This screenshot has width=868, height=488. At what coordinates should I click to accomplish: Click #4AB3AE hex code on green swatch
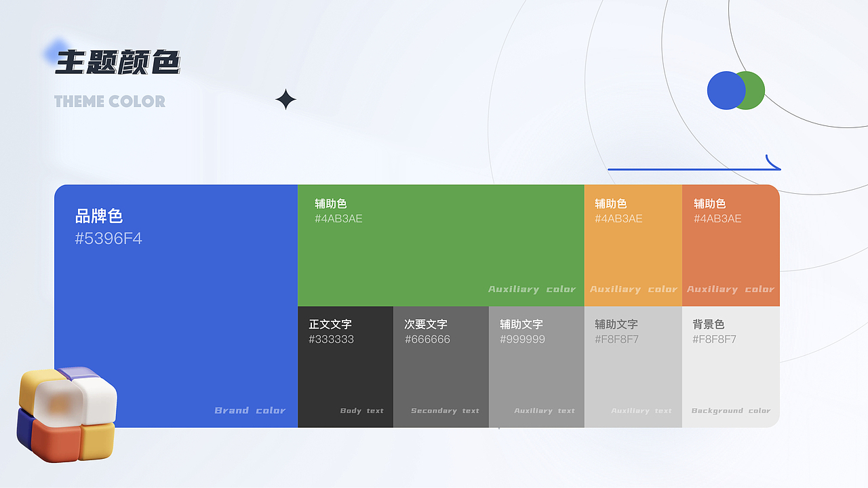click(338, 219)
